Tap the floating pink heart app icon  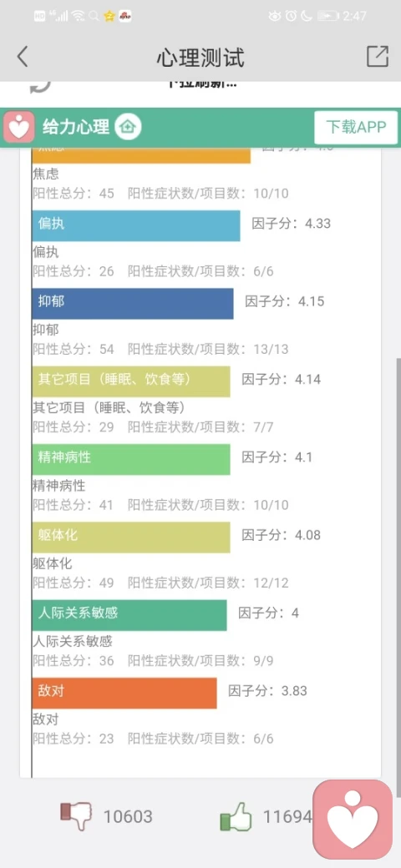(x=353, y=820)
